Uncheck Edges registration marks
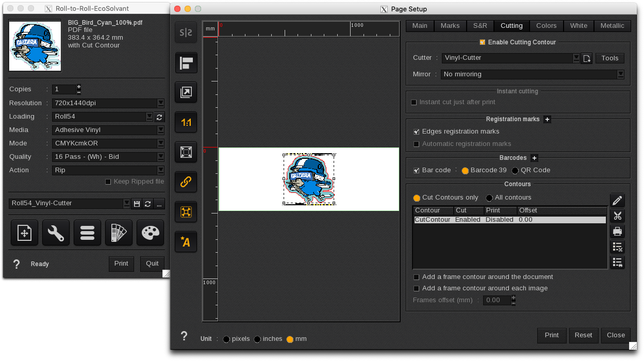 [416, 132]
